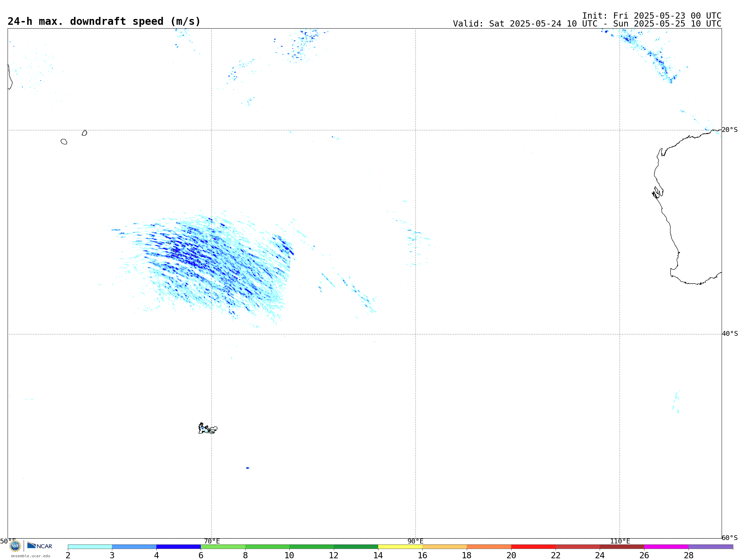Screen dimensions: 744x560
Task: Click the colorbar tick label 24
Action: coord(600,555)
